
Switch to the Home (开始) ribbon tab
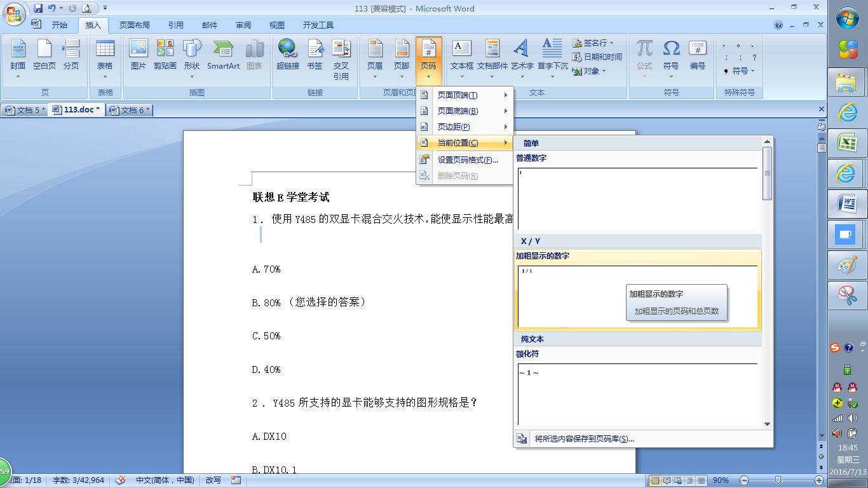pos(60,25)
